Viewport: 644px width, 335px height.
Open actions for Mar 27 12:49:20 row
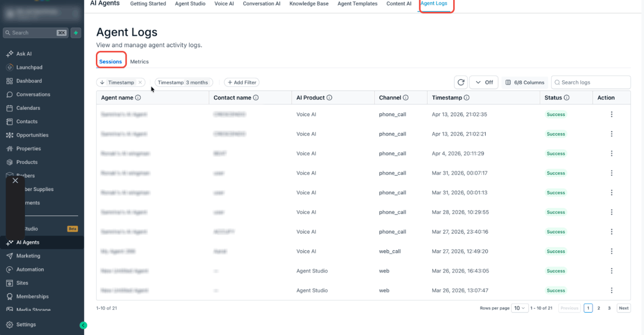coord(611,251)
